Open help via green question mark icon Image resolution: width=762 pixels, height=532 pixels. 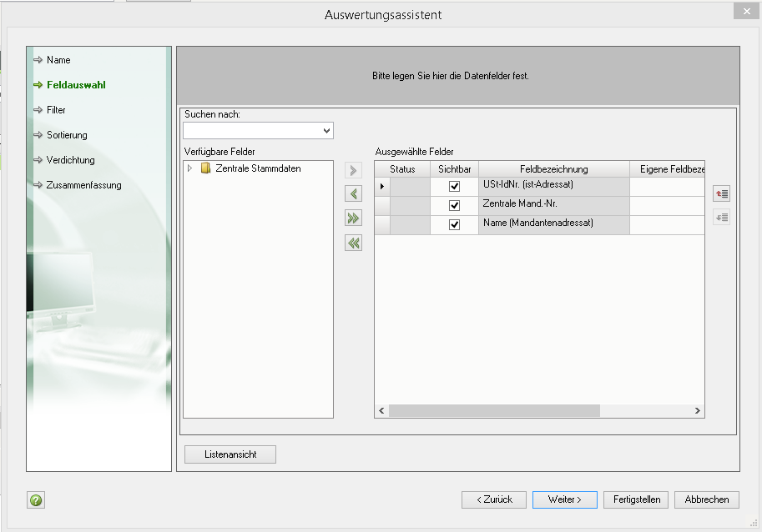click(x=36, y=500)
